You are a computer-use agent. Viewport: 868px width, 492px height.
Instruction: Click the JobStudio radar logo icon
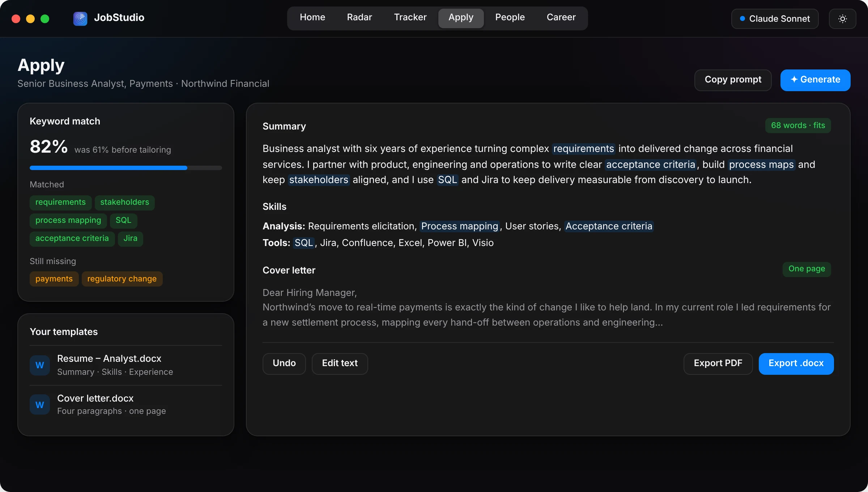pos(80,18)
